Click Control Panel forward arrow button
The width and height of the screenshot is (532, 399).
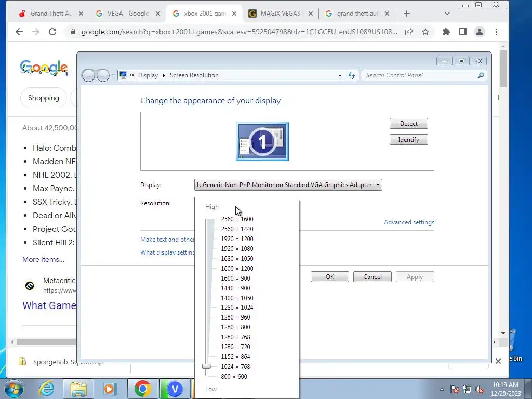103,75
